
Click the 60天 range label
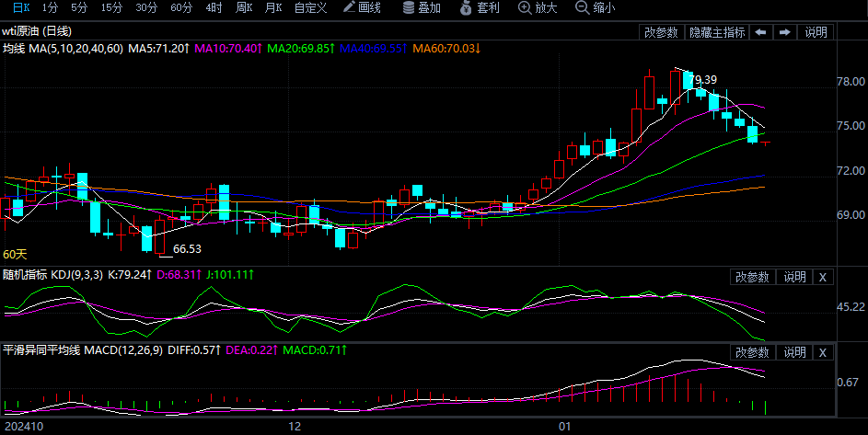[x=15, y=254]
